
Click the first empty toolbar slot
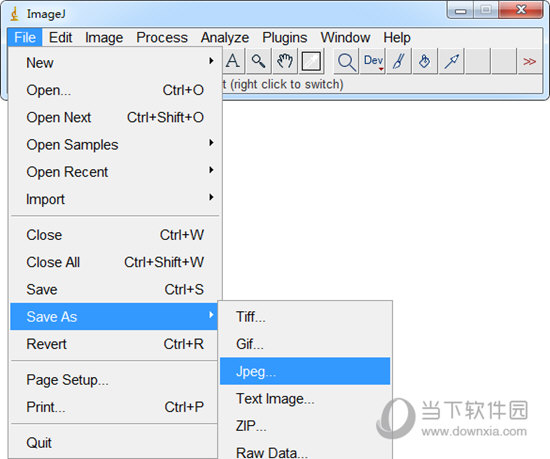478,61
